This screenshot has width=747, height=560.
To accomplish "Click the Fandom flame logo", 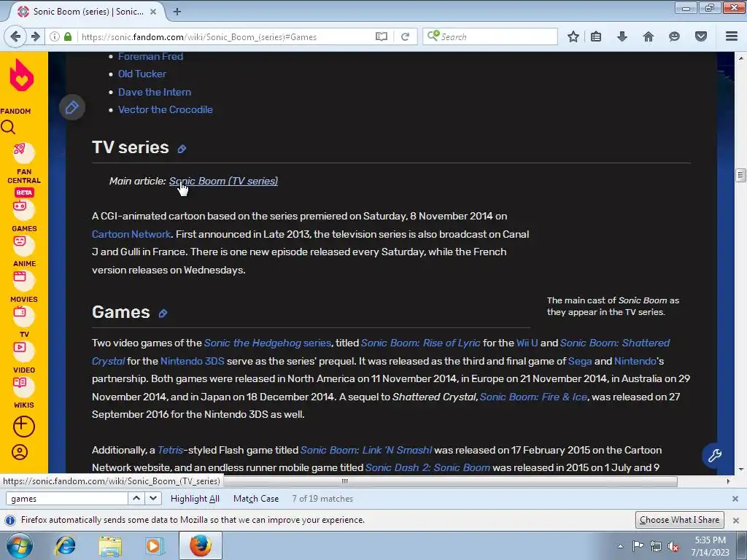I will tap(22, 75).
